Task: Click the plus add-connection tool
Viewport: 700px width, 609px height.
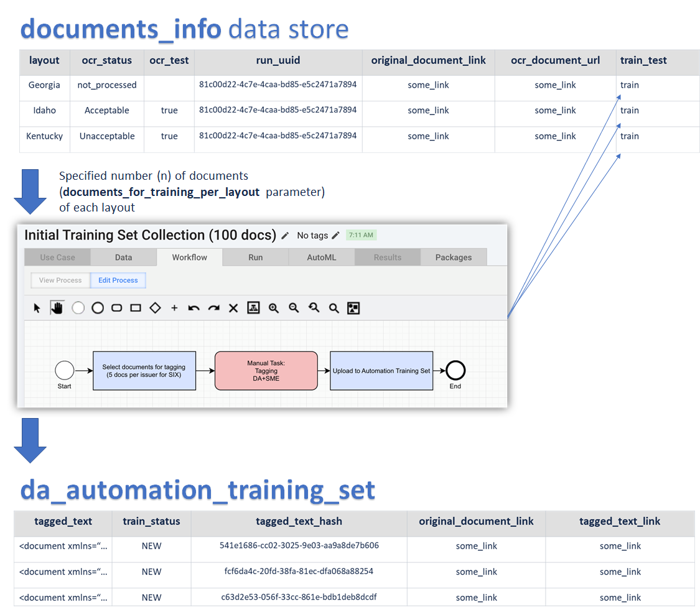Action: pyautogui.click(x=175, y=308)
